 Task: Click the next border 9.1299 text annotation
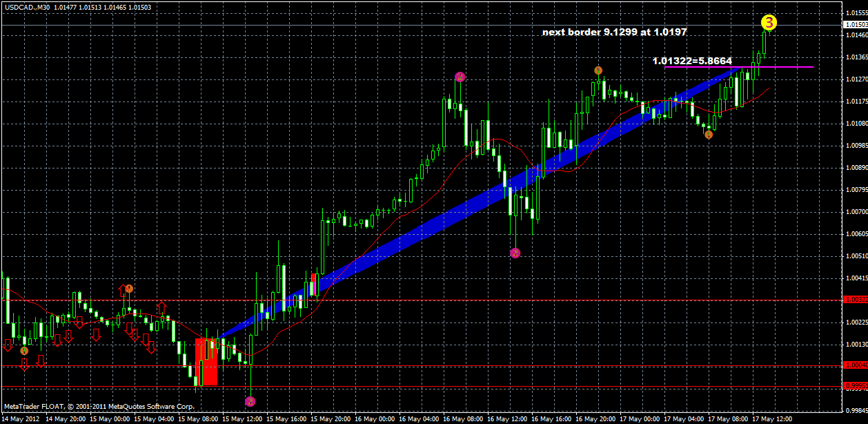point(618,32)
